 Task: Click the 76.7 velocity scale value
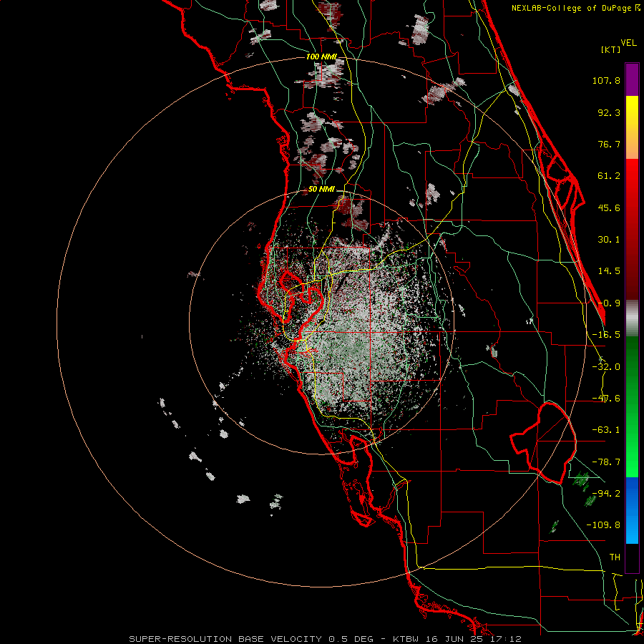coord(609,144)
